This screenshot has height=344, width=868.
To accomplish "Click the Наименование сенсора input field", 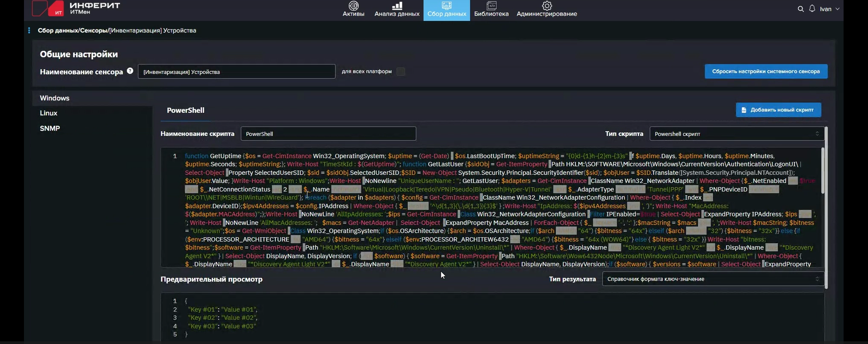I will [x=236, y=72].
